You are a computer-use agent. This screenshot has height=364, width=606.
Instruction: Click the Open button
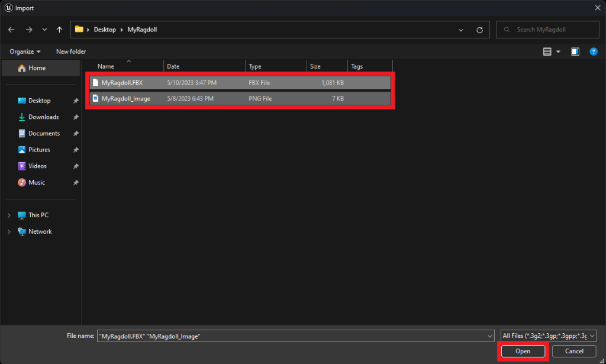[523, 351]
